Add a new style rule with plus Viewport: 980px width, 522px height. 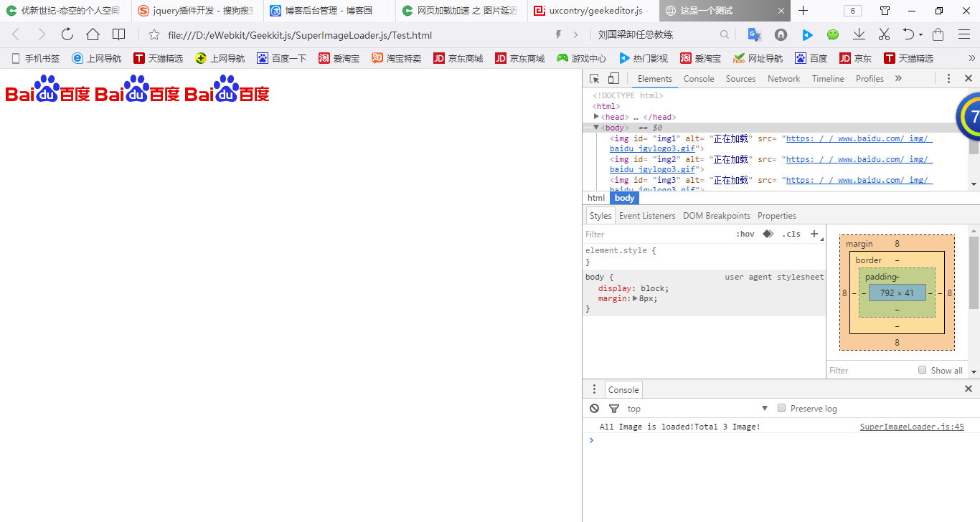point(814,234)
